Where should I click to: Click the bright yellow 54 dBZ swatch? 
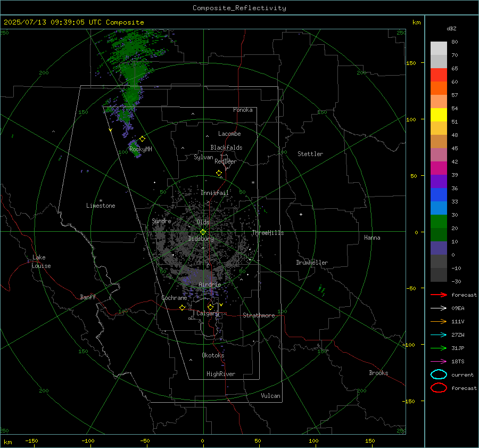[x=439, y=115]
